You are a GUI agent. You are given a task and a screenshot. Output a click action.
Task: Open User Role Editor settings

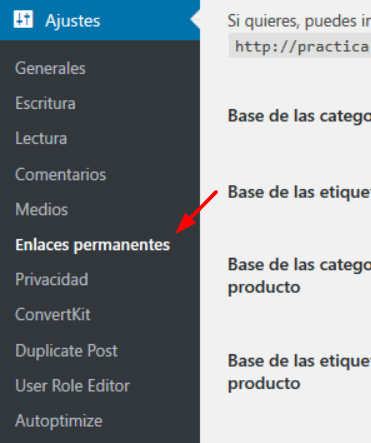(x=72, y=386)
